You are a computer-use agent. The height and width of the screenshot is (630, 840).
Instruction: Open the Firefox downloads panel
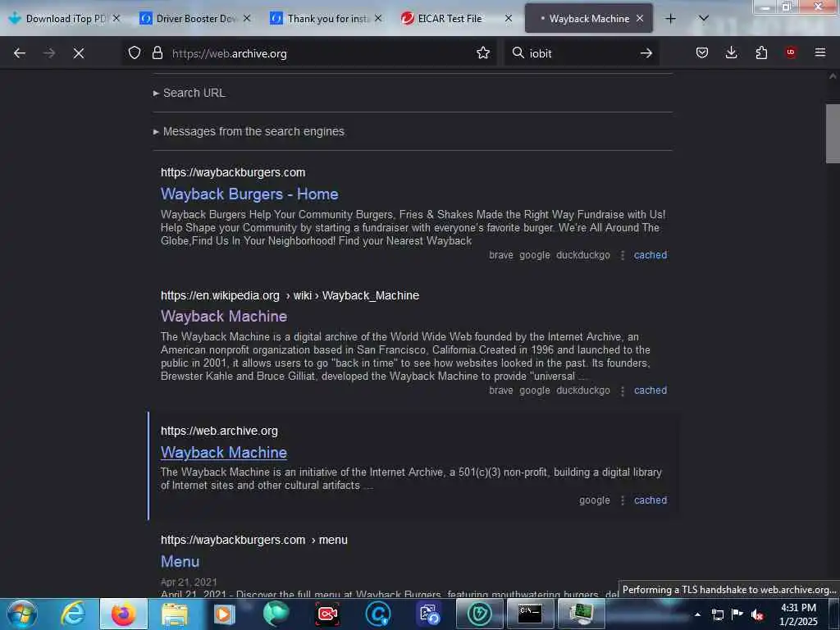pyautogui.click(x=731, y=52)
